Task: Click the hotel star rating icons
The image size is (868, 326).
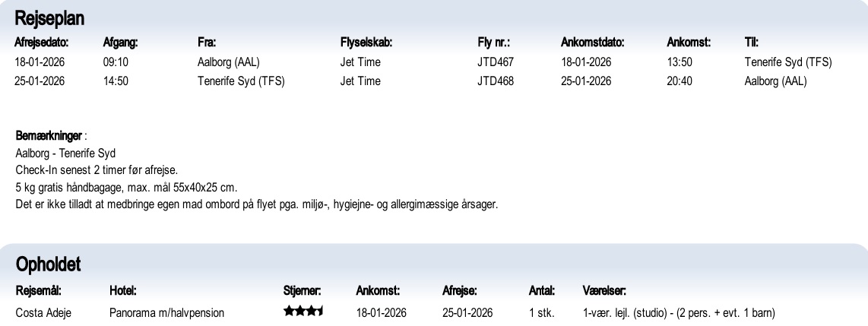Action: [x=303, y=312]
